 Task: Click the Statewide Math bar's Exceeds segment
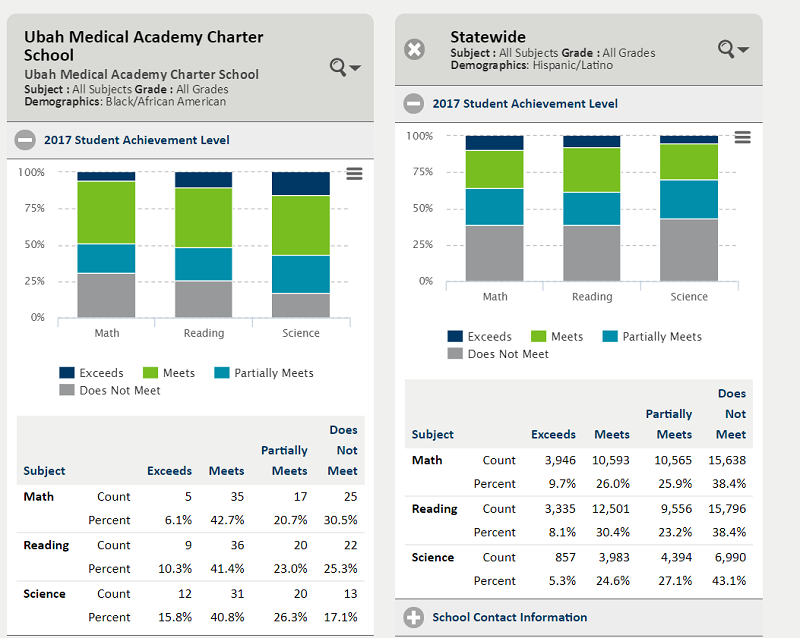coord(494,143)
